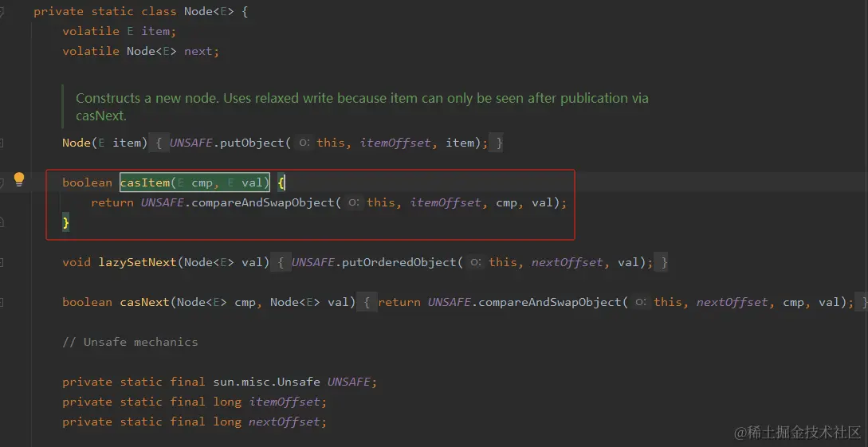Viewport: 868px width, 447px height.
Task: Click nextOffset in the 'final long nextOffset' declaration
Action: (x=285, y=422)
